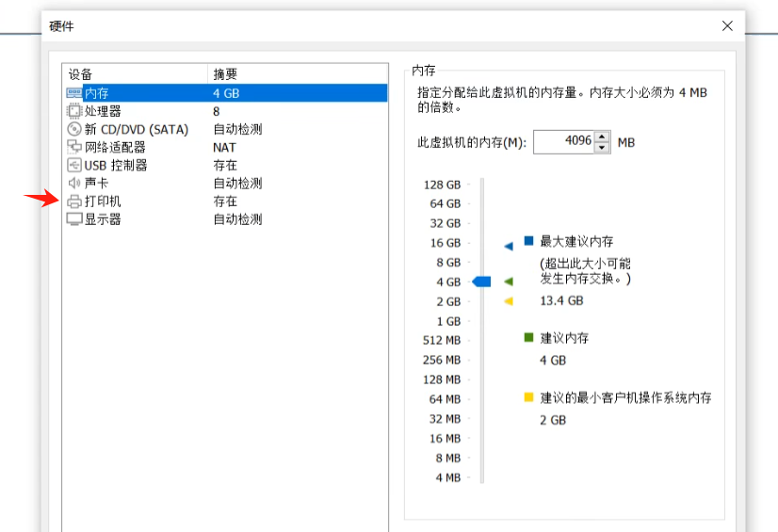The height and width of the screenshot is (532, 778).
Task: Click the 256 MB scale label
Action: pyautogui.click(x=442, y=360)
